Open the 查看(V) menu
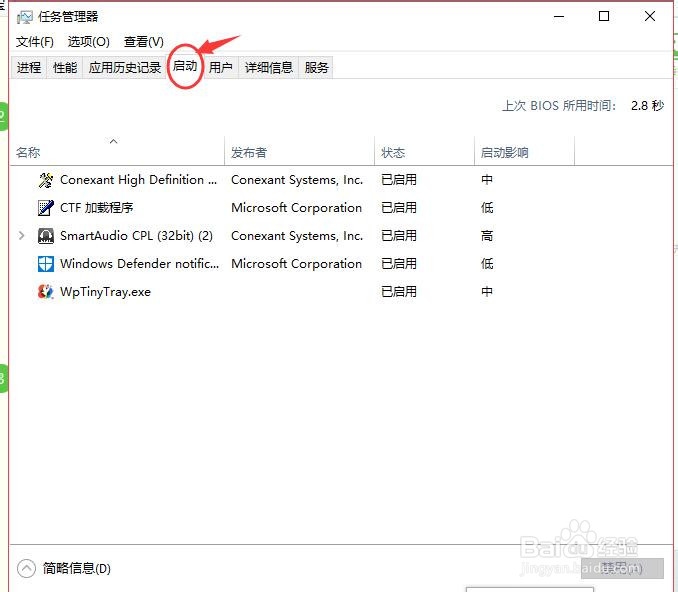 click(144, 42)
